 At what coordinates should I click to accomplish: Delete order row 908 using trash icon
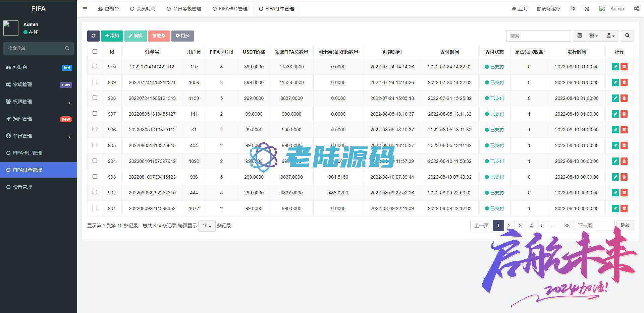tap(624, 98)
